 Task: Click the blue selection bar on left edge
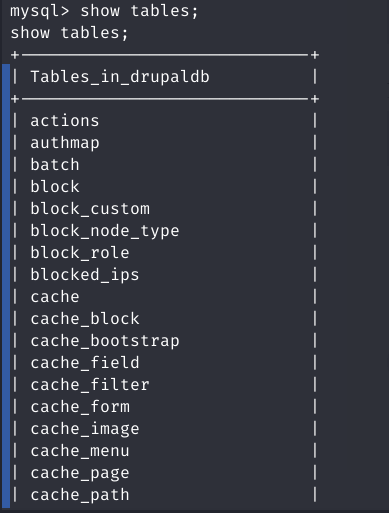[x=6, y=286]
